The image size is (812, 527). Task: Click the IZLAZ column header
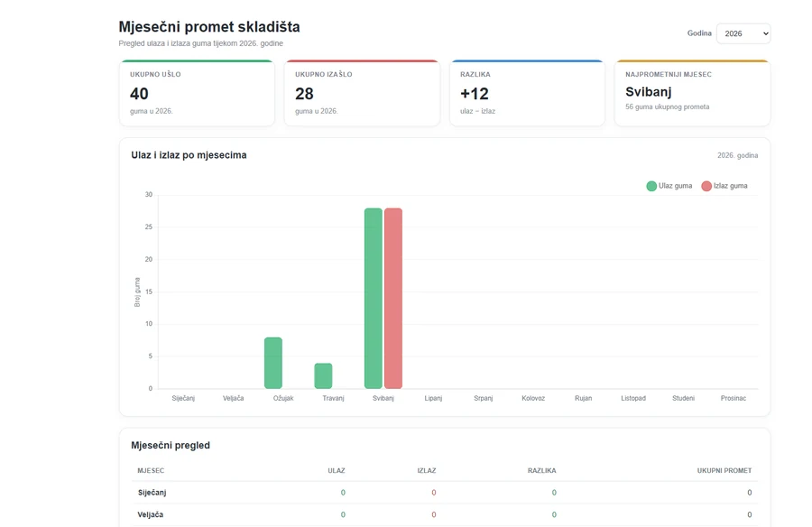click(x=427, y=470)
